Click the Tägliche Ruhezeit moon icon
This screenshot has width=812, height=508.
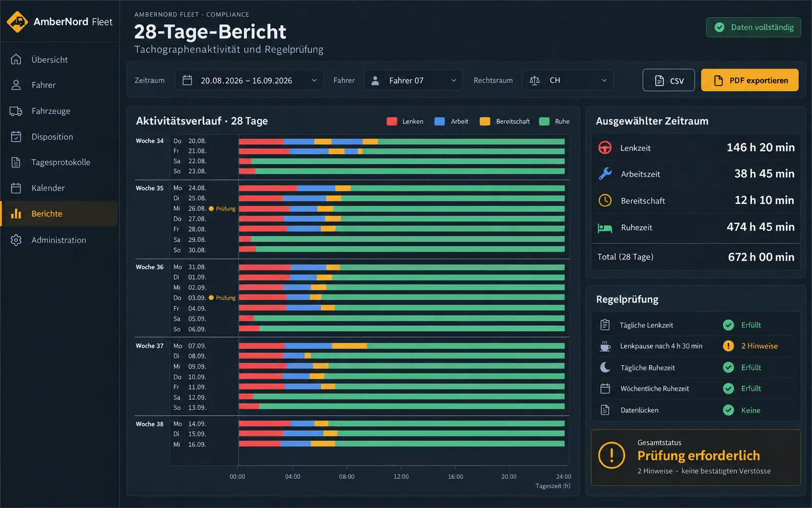click(x=605, y=367)
